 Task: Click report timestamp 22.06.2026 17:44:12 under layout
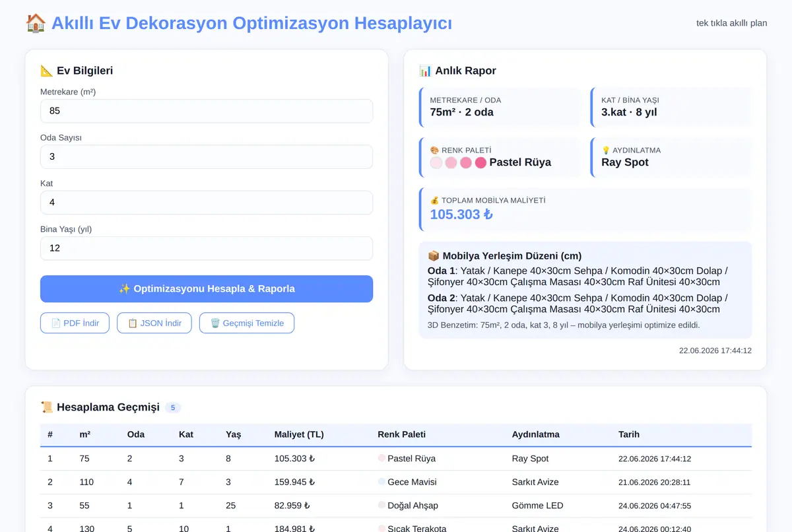coord(715,350)
